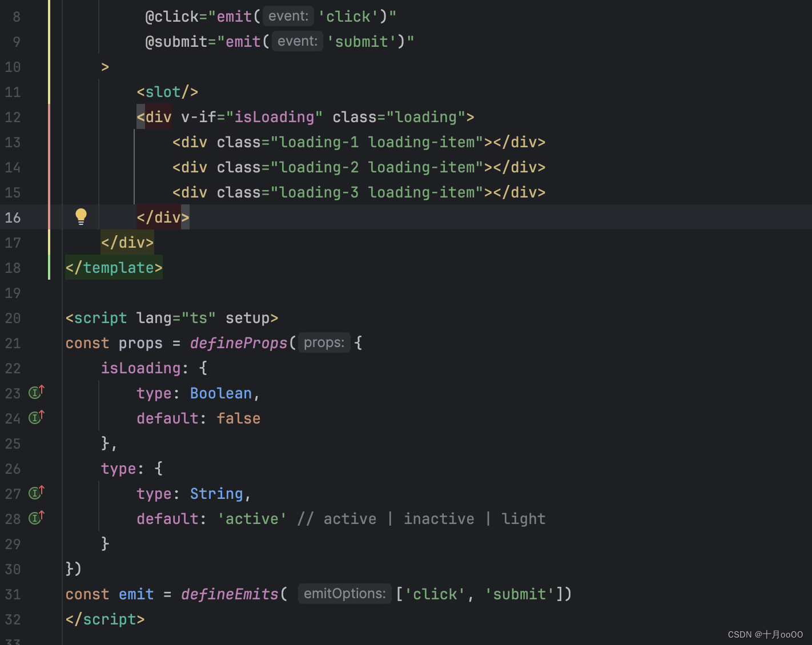The height and width of the screenshot is (645, 812).
Task: Place cursor on 'defineEmits' call
Action: pyautogui.click(x=230, y=594)
